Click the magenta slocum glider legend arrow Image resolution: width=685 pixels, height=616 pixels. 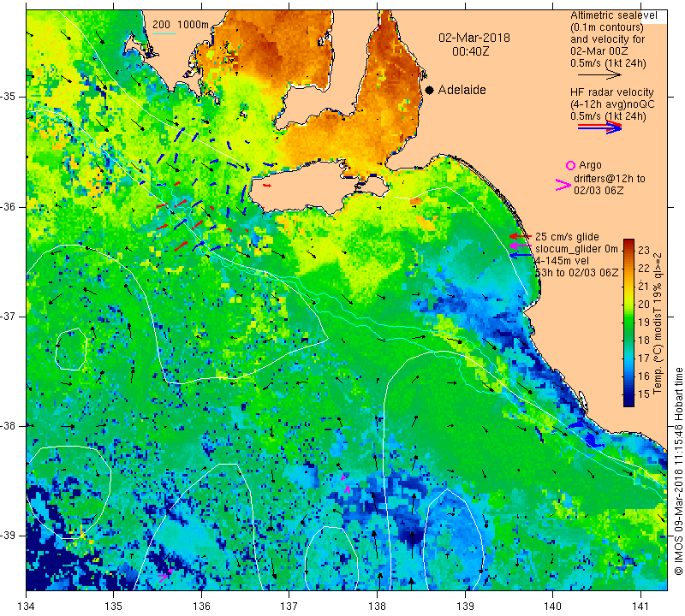521,246
